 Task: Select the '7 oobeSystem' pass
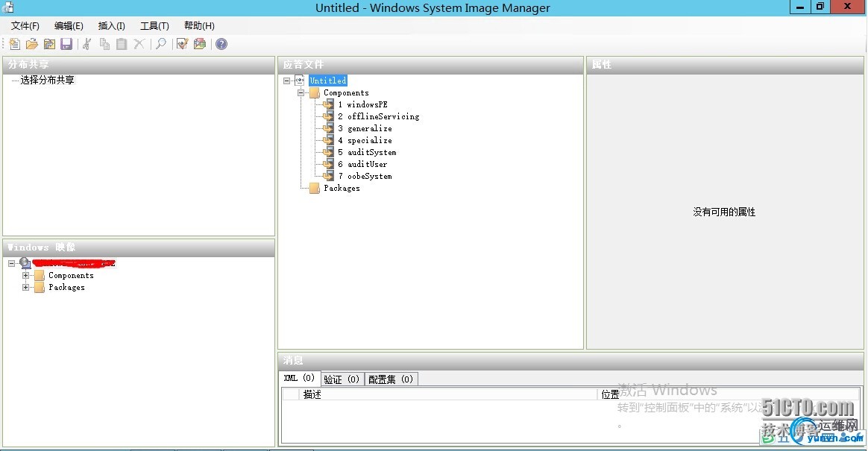365,177
